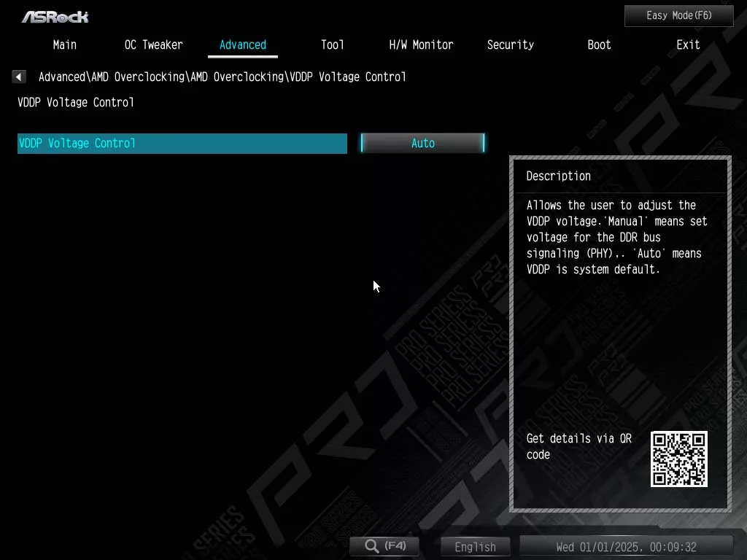Viewport: 747px width, 560px height.
Task: Open the Tool tab
Action: tap(332, 44)
